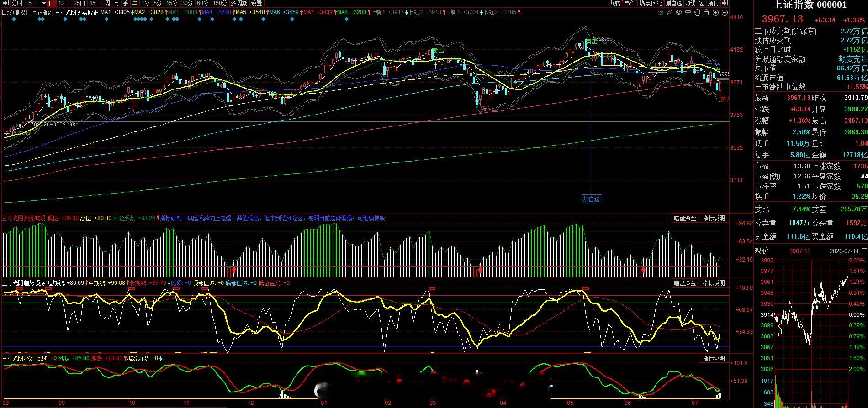Open chart settings gear icon
868x408 pixels.
tap(661, 12)
